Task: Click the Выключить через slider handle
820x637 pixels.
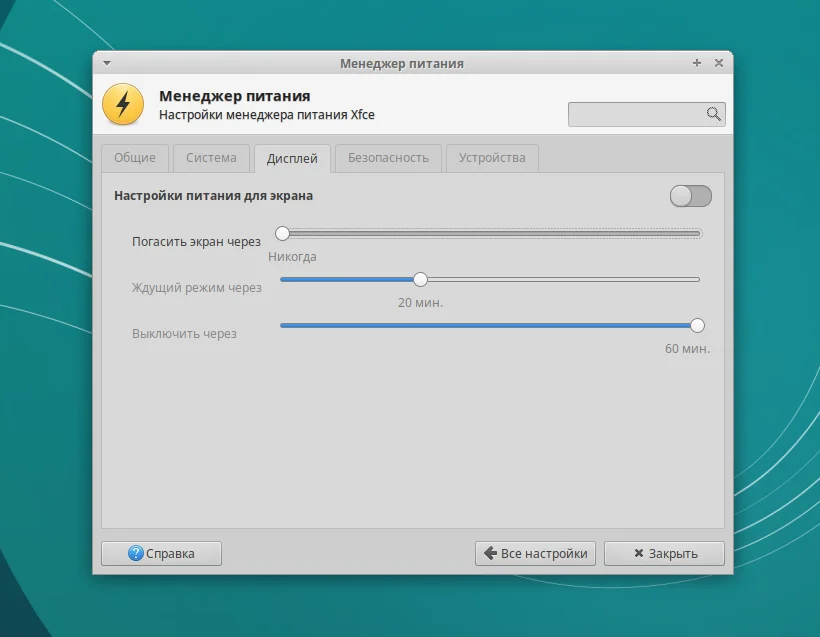Action: (x=697, y=325)
